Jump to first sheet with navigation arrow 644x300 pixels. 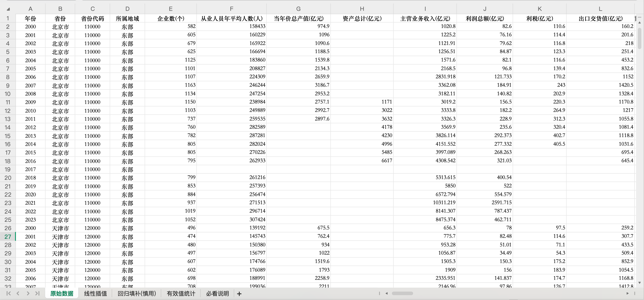(x=8, y=293)
